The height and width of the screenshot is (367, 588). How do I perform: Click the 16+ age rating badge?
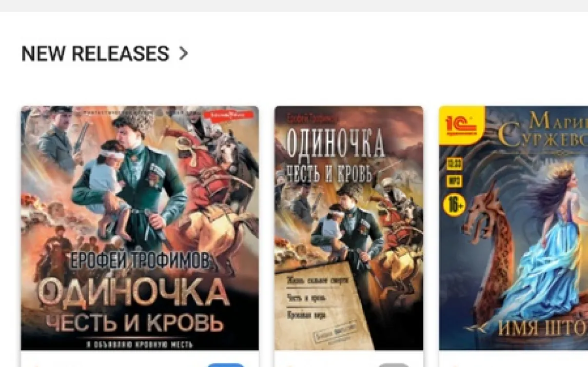click(x=455, y=205)
